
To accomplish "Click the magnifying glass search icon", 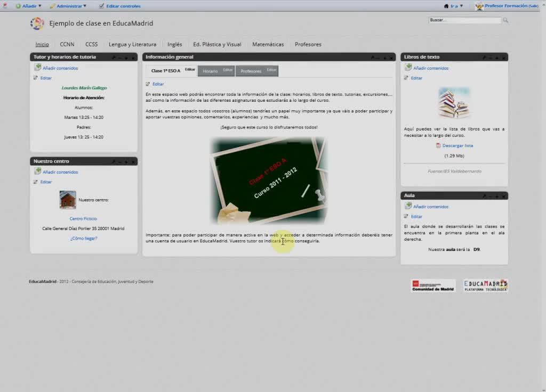I will tap(505, 20).
